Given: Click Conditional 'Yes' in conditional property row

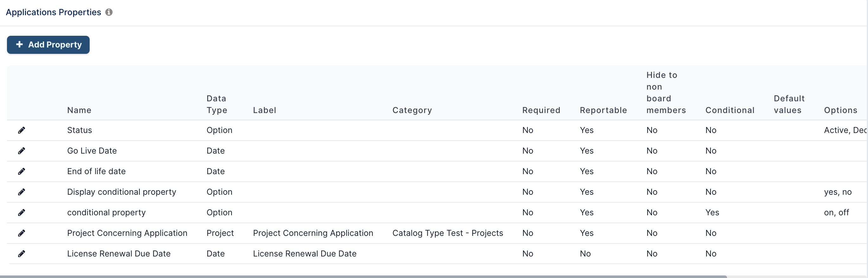Looking at the screenshot, I should click(712, 213).
